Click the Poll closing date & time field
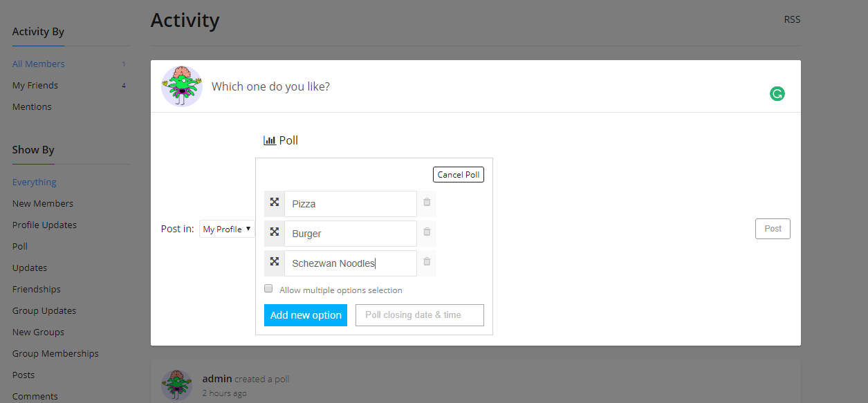Image resolution: width=868 pixels, height=403 pixels. click(x=419, y=315)
